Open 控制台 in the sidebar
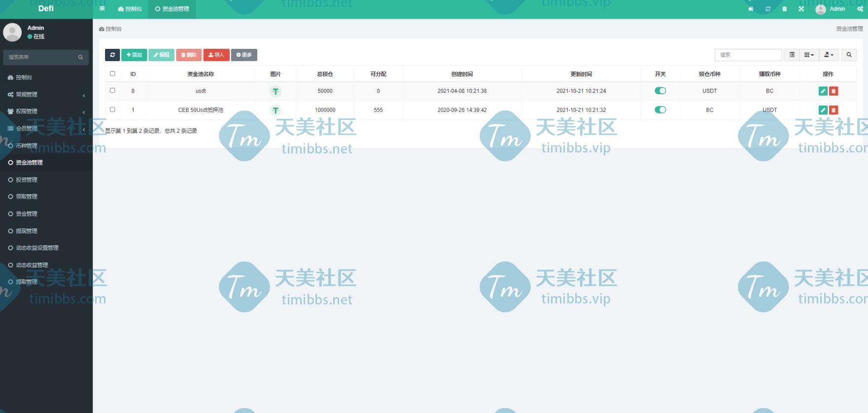Viewport: 868px width, 413px height. coord(46,77)
